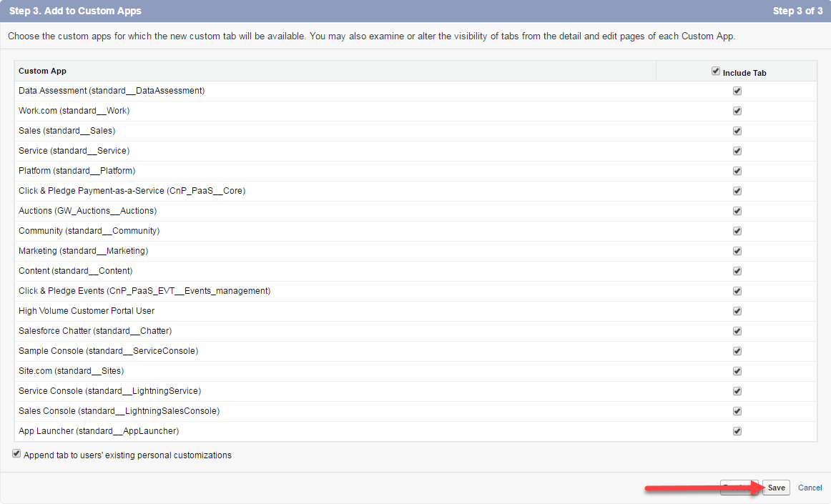
Task: Click the Service Console (standard__LightningService) text
Action: 109,391
